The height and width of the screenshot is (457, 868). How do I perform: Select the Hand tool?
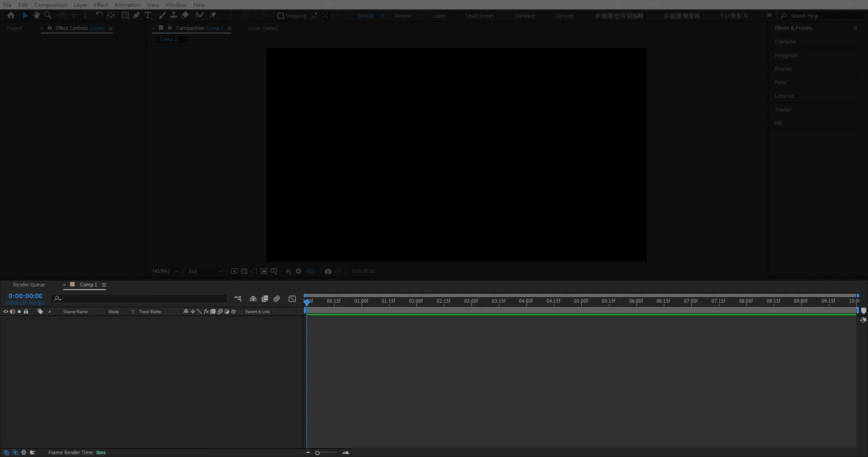36,15
